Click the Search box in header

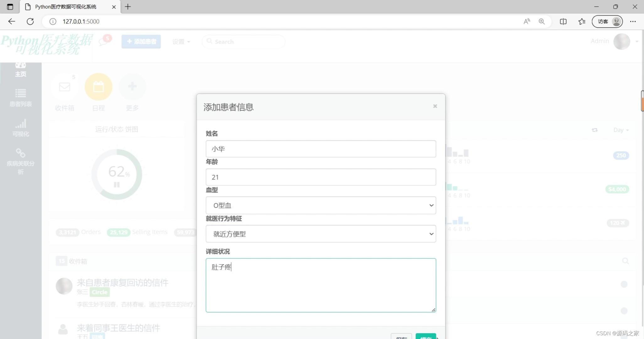pos(244,42)
